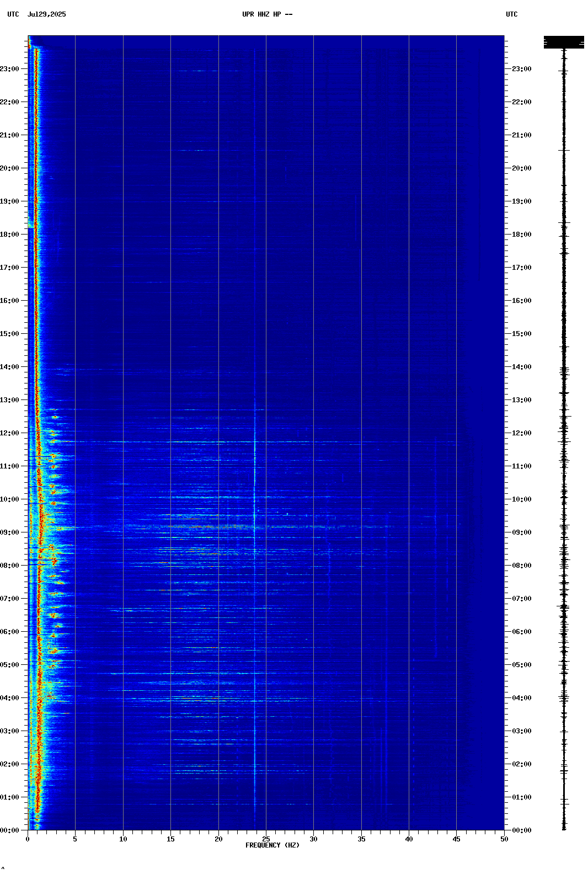Click 00:00 on the right time axis
The image size is (588, 874).
522,830
